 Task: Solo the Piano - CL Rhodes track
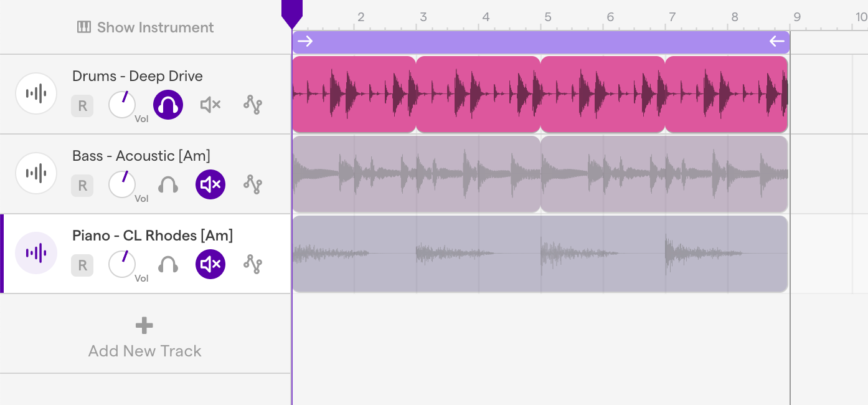point(168,264)
